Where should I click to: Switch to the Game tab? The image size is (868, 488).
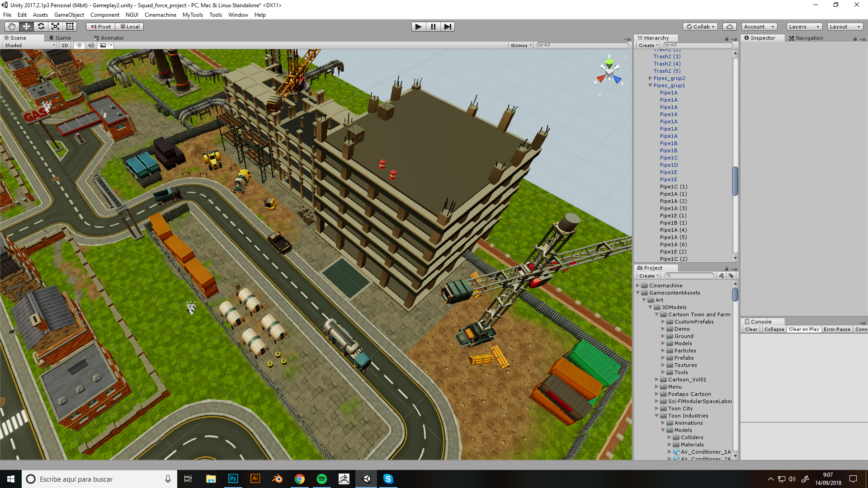coord(61,38)
